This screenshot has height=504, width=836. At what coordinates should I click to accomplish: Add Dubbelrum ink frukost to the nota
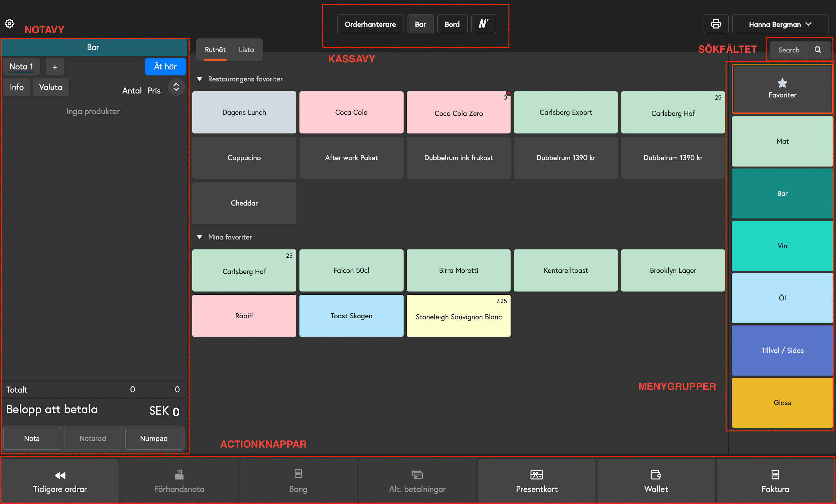coord(459,158)
